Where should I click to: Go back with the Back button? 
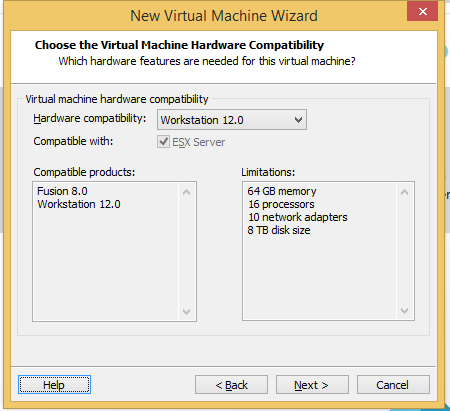[x=231, y=385]
